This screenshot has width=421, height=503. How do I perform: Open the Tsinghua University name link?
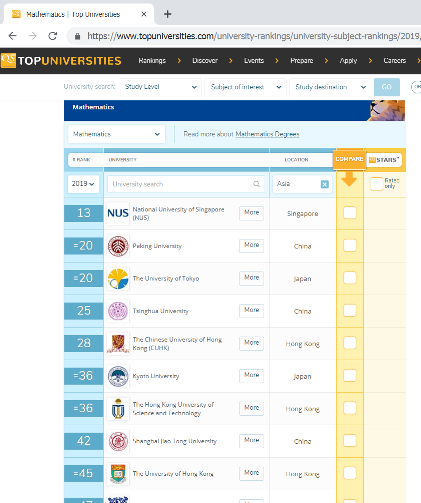161,311
